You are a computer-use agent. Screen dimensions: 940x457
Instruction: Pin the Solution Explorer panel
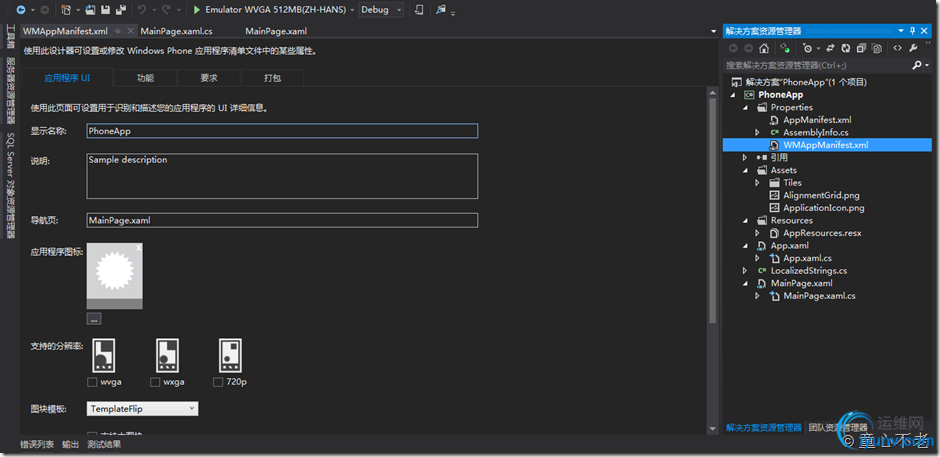pos(912,31)
